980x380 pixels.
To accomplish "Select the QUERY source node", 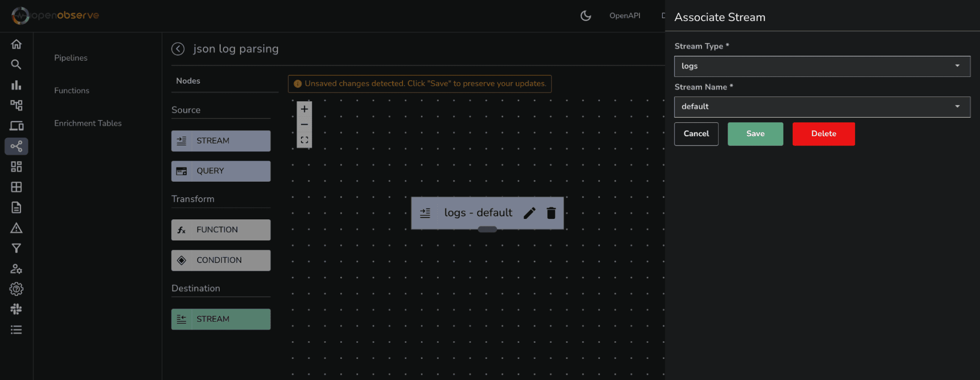I will [x=221, y=171].
